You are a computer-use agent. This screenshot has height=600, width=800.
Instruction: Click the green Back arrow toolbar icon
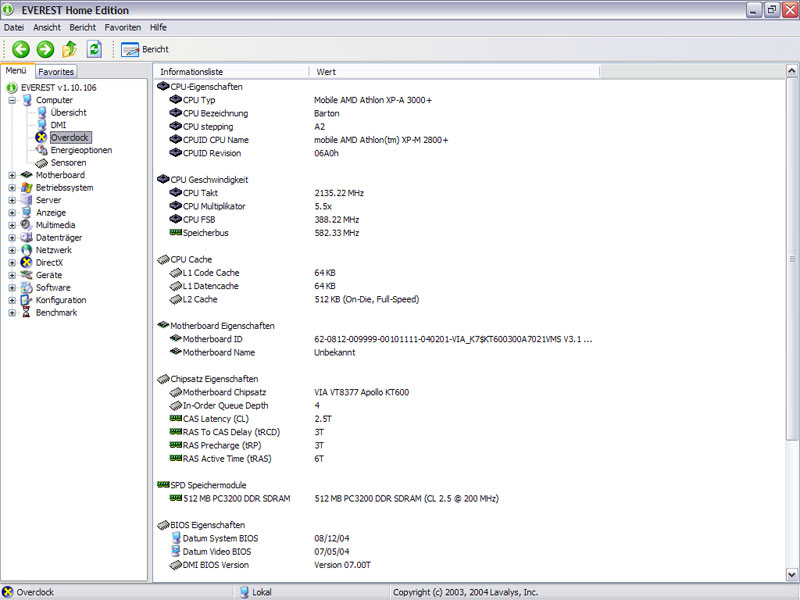tap(21, 49)
